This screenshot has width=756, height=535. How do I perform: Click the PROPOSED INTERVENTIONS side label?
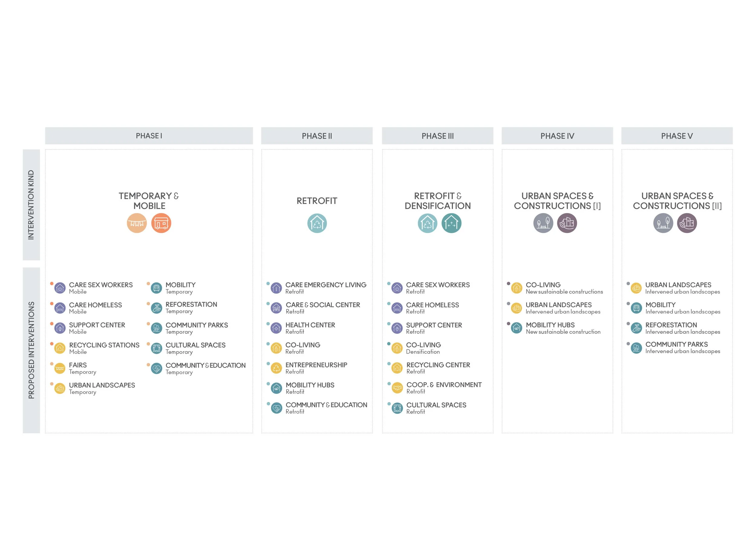(31, 350)
